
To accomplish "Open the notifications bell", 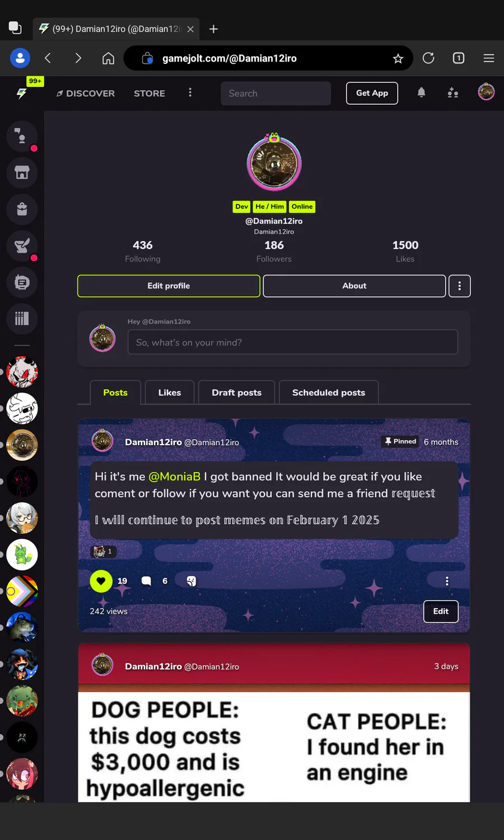I will click(421, 93).
